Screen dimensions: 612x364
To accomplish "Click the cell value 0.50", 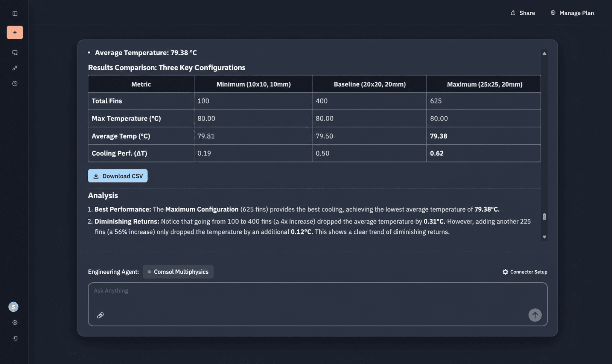I will click(322, 153).
